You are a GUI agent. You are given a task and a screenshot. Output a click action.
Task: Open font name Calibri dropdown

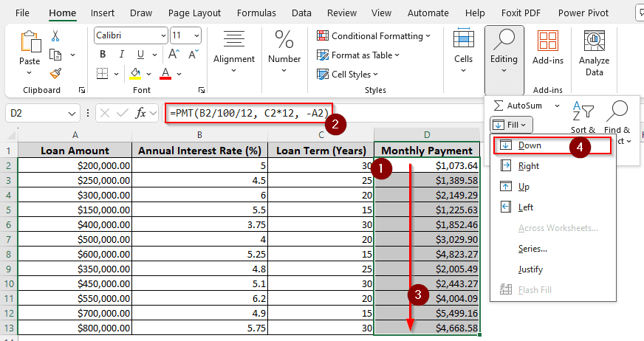click(163, 35)
